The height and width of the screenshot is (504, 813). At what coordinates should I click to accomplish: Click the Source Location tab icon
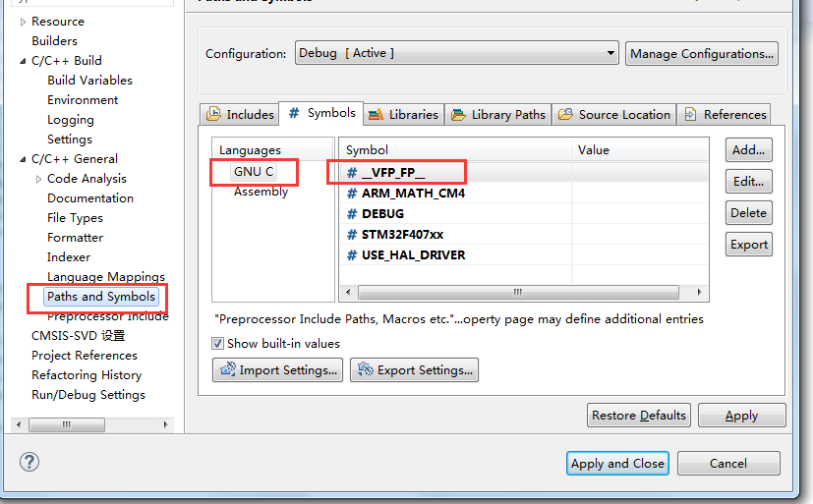coord(565,114)
